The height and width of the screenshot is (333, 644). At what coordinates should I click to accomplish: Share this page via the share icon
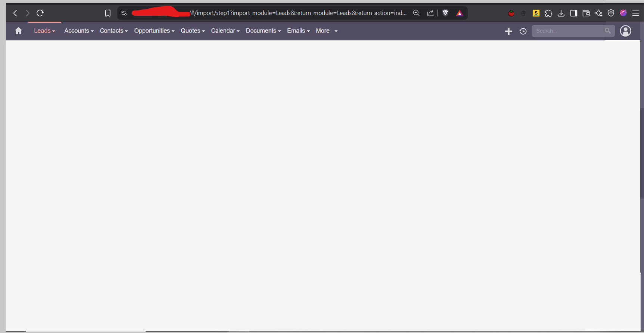430,13
